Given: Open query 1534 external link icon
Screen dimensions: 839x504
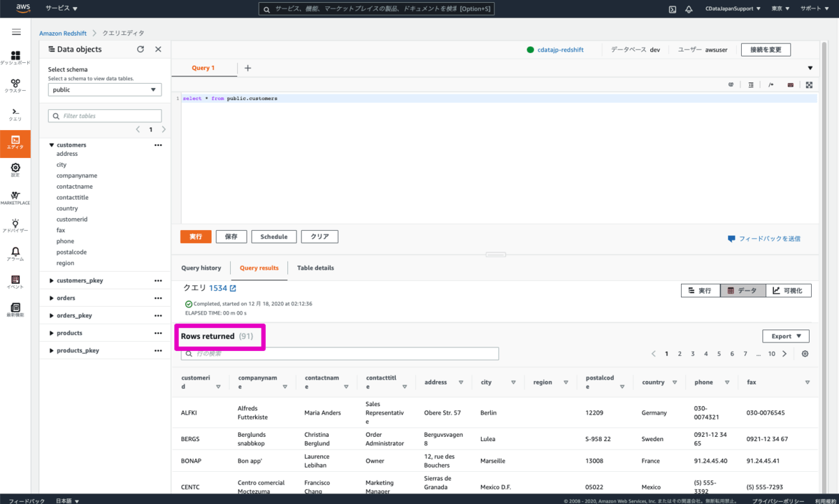Looking at the screenshot, I should (x=234, y=288).
